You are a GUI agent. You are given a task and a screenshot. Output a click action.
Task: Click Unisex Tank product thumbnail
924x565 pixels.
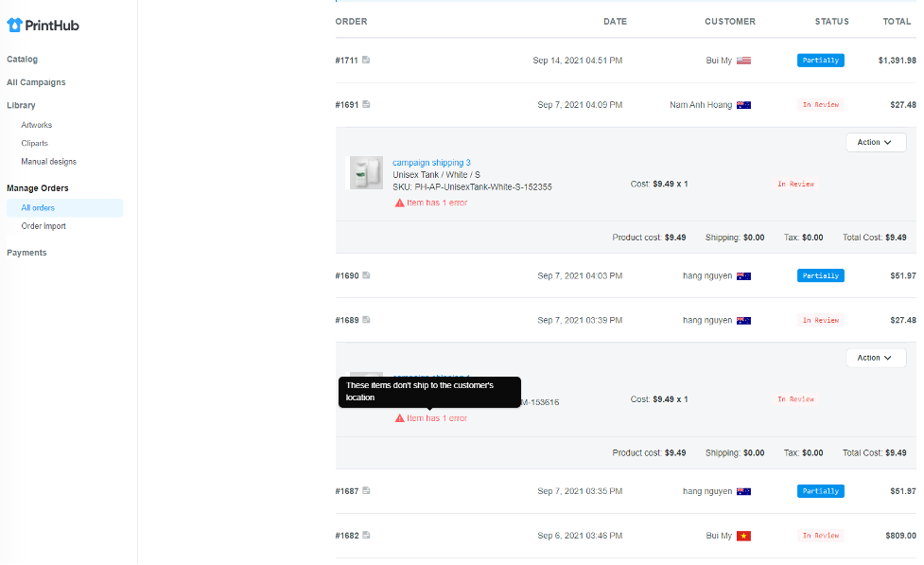[366, 173]
